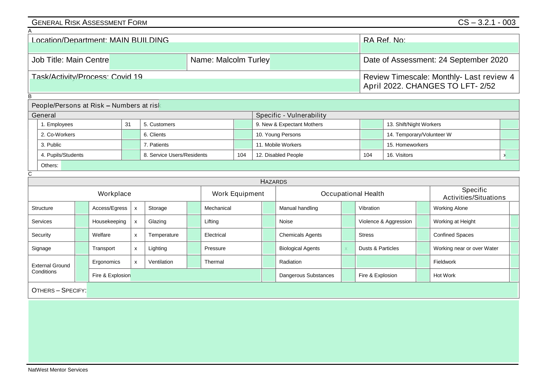
Task: Tick the Electrical hazard box
Action: point(269,235)
